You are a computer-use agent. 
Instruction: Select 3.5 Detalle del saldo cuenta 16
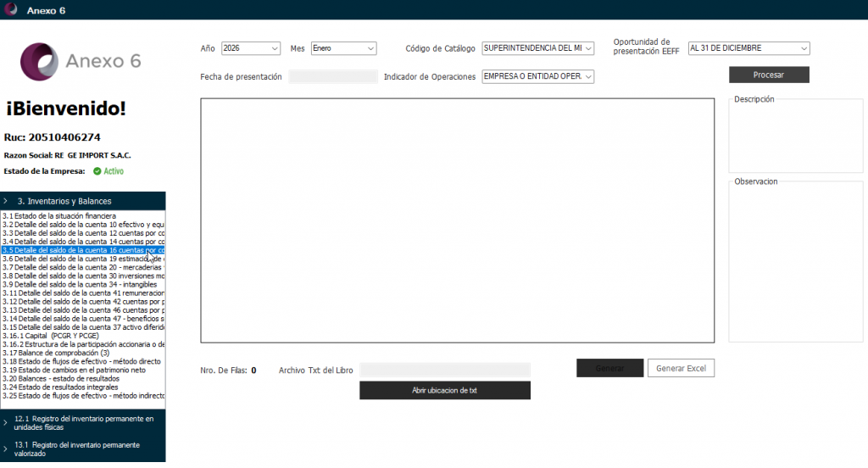pos(83,250)
